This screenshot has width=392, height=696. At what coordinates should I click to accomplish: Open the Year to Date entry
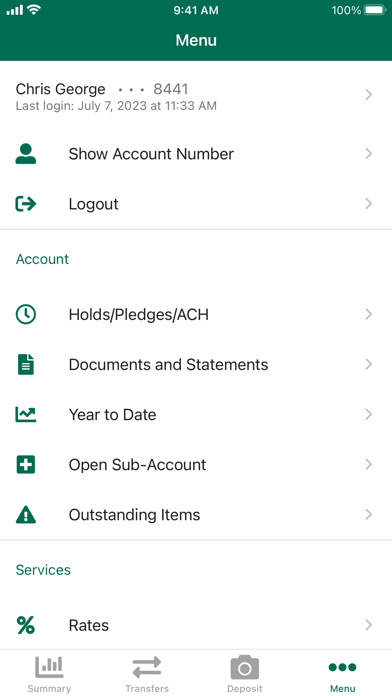pos(112,414)
